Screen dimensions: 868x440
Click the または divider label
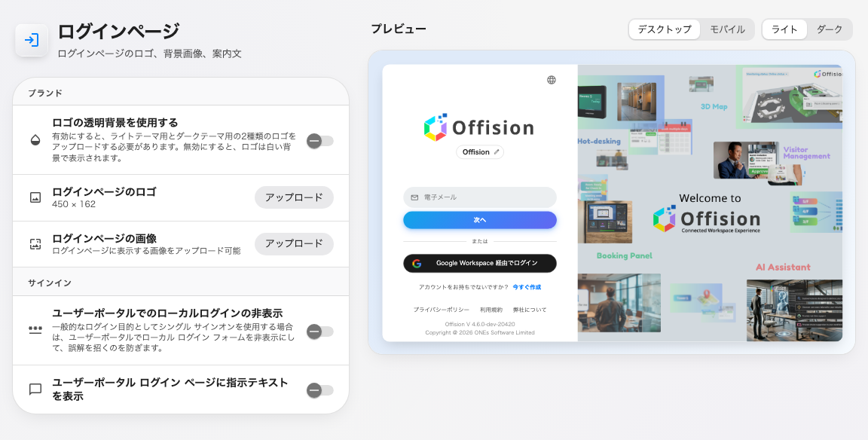tap(480, 241)
